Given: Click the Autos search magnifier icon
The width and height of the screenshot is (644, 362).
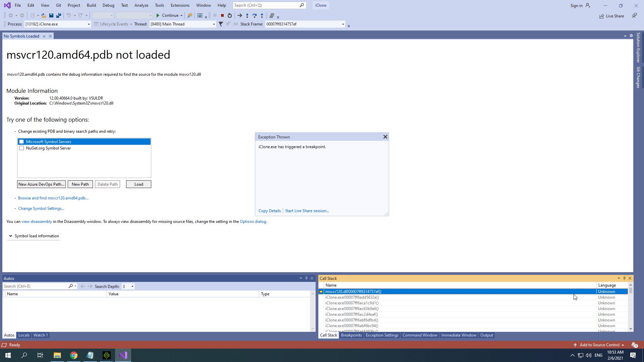Looking at the screenshot, I should 71,286.
